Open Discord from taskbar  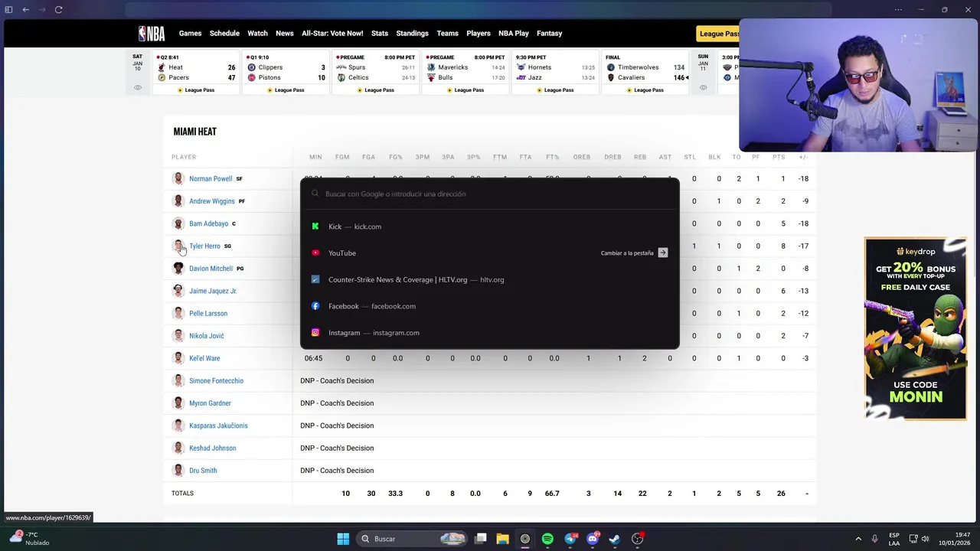(x=593, y=539)
